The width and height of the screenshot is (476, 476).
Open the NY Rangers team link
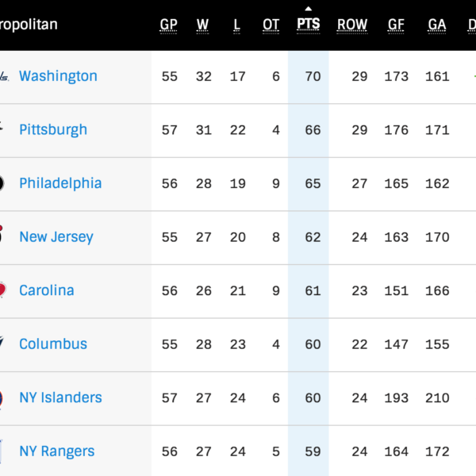56,451
